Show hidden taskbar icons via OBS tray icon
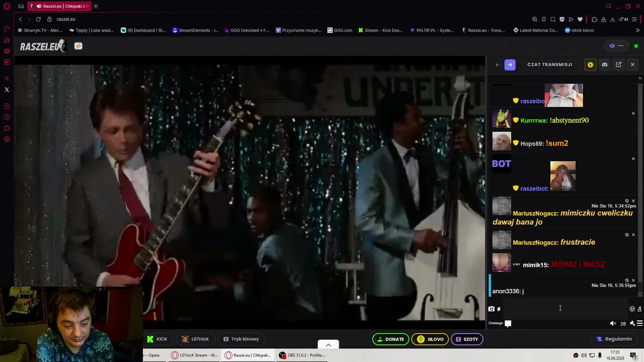Image resolution: width=644 pixels, height=362 pixels. pos(576,355)
